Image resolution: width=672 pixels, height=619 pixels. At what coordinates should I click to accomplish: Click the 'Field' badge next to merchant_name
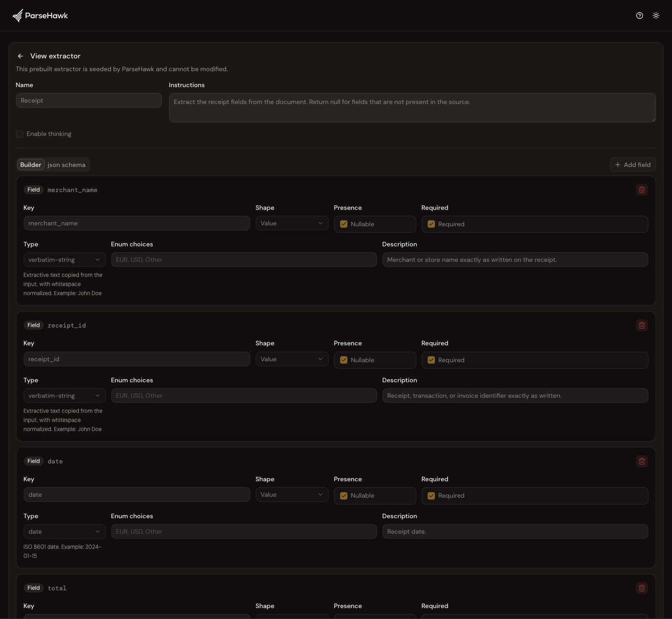tap(34, 190)
